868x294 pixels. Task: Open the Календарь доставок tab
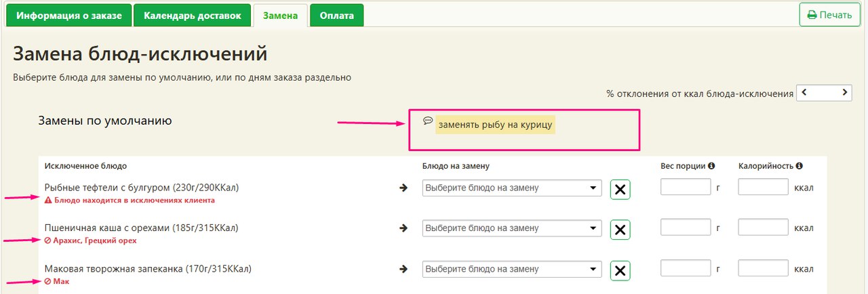coord(192,16)
